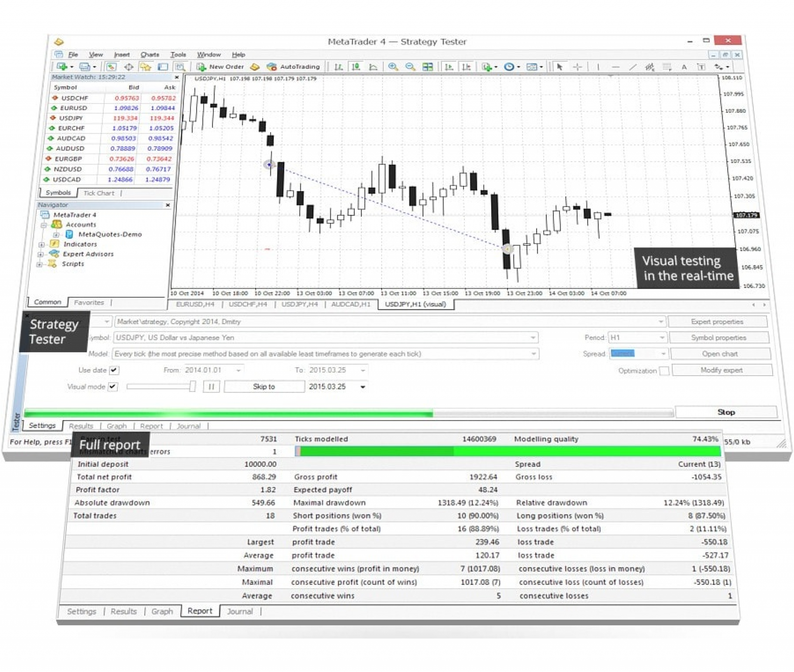This screenshot has height=672, width=794.
Task: Uncheck the Visual mode option
Action: (113, 386)
